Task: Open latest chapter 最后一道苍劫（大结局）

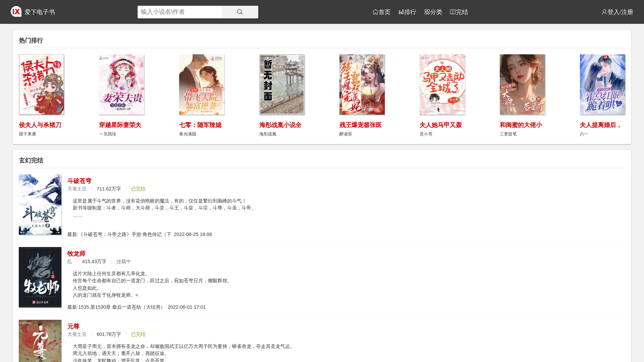Action: 116,307
